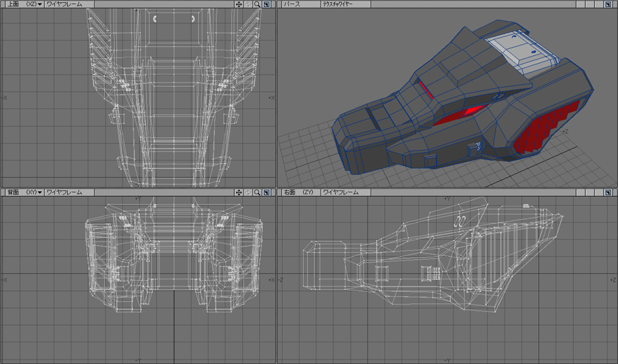Open the ワイヤフレーム mode in the back viewport
This screenshot has width=618, height=364.
pyautogui.click(x=64, y=192)
